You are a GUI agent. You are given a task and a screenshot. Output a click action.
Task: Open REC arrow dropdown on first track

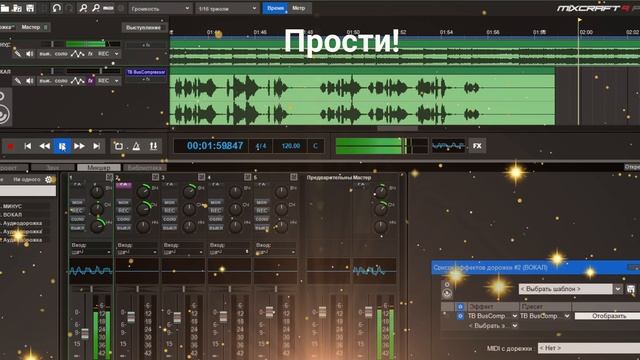tap(116, 54)
